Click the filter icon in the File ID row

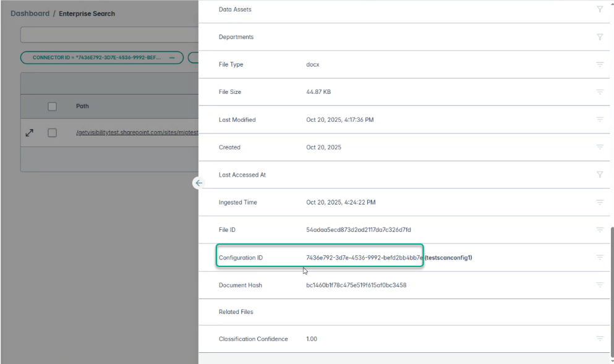click(599, 230)
